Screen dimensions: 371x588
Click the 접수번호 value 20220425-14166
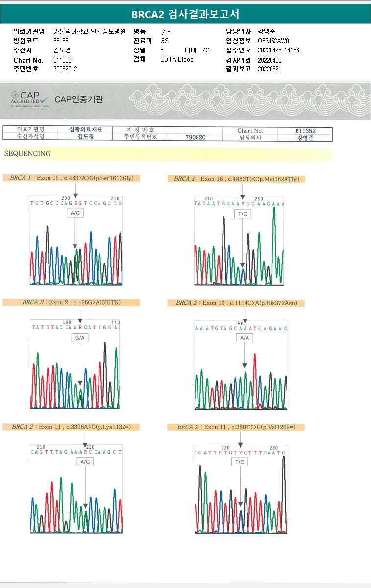278,50
